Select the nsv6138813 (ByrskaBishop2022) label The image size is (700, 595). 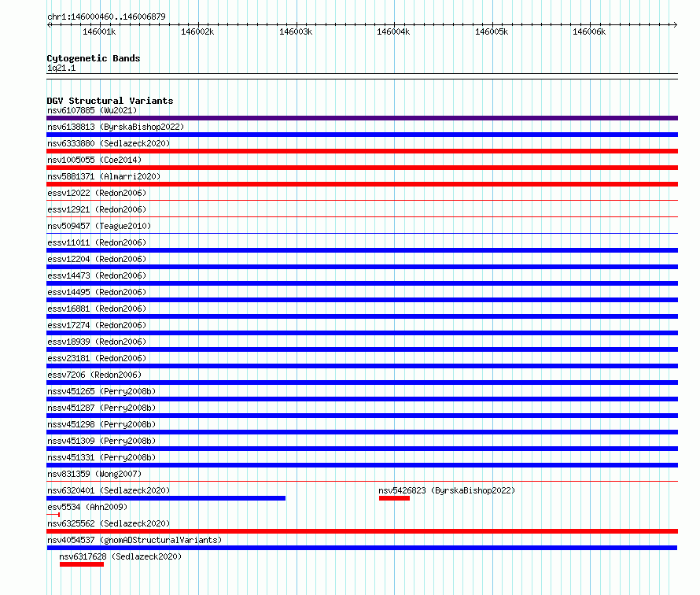[x=116, y=127]
